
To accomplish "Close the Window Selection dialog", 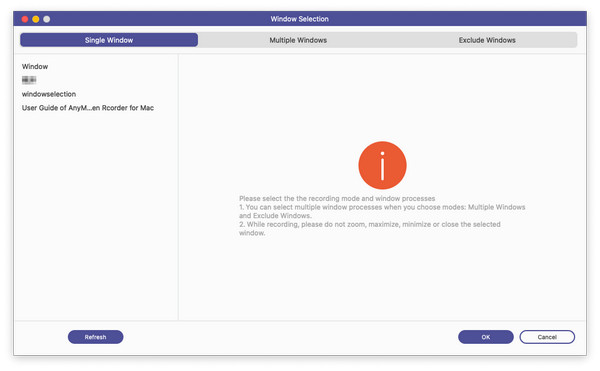I will click(25, 19).
